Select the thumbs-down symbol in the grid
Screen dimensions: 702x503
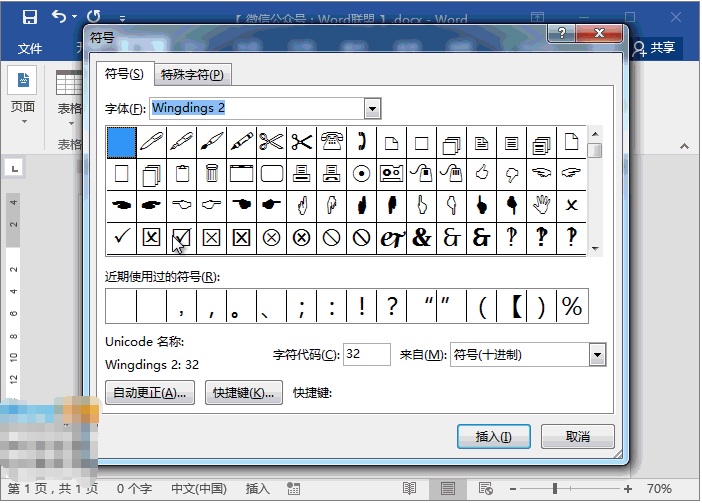511,173
